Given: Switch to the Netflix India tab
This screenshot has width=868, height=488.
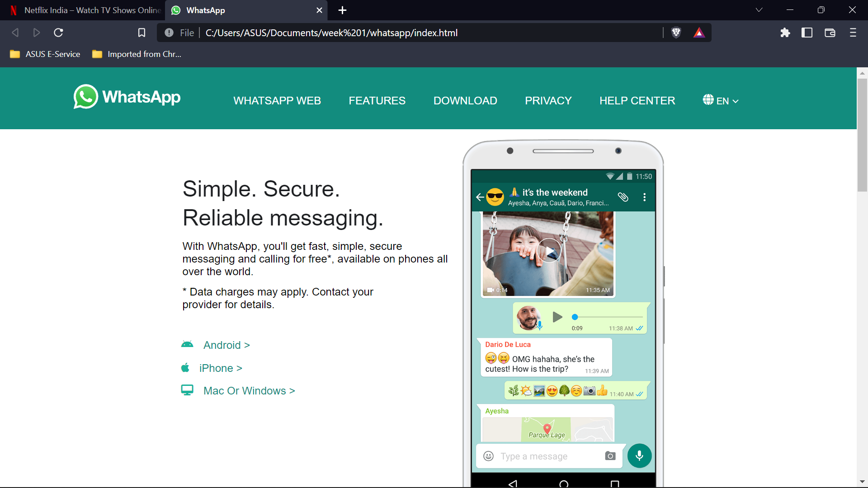Looking at the screenshot, I should pos(86,10).
